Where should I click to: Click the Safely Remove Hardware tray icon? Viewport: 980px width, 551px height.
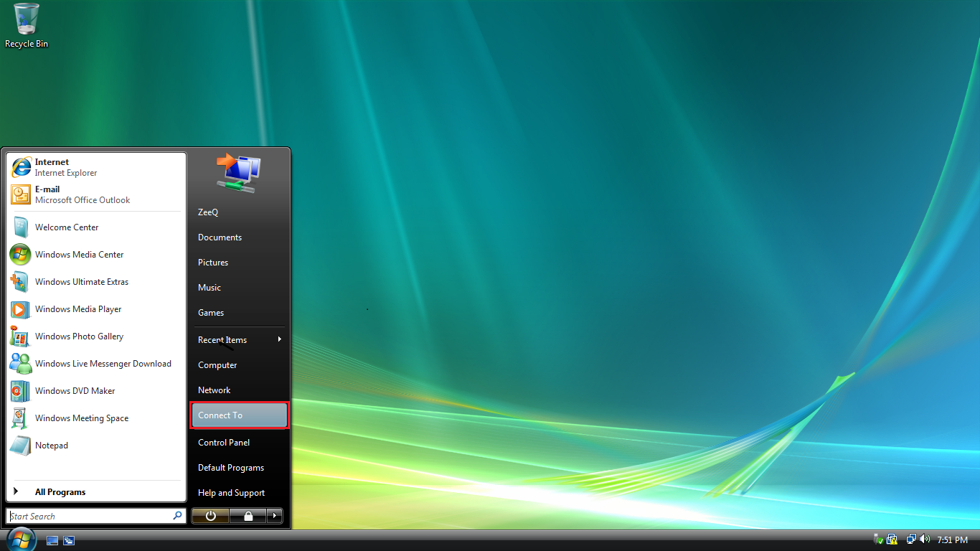[877, 540]
